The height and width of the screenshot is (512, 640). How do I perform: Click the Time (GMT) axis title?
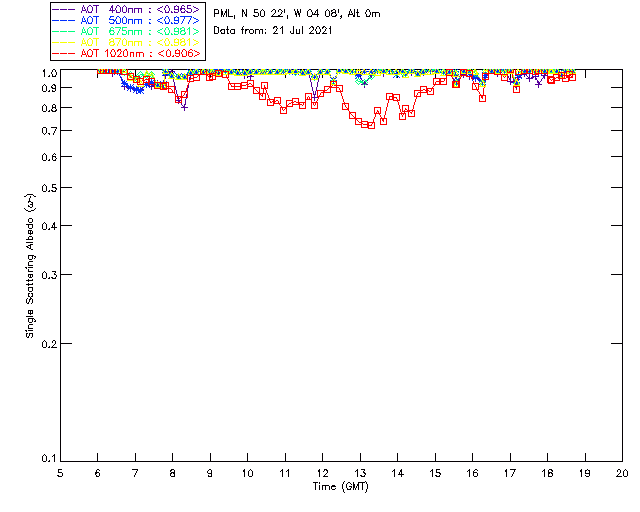pyautogui.click(x=340, y=487)
